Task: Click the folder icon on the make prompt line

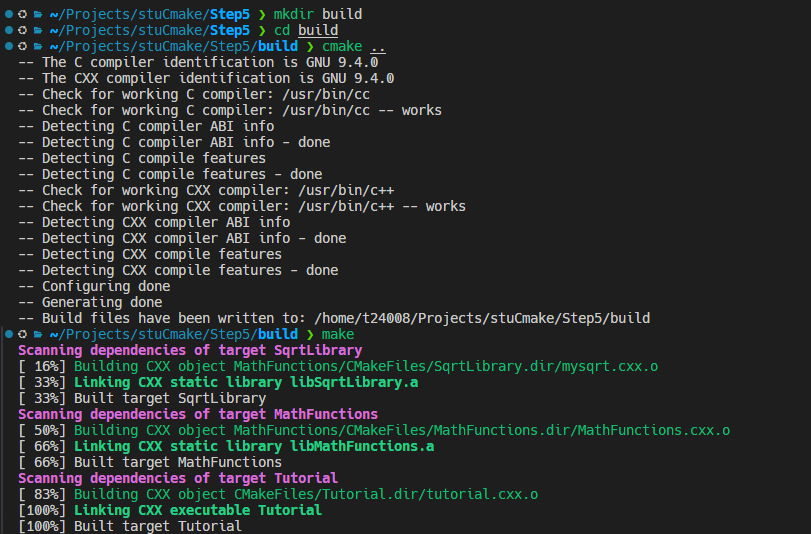Action: 38,334
